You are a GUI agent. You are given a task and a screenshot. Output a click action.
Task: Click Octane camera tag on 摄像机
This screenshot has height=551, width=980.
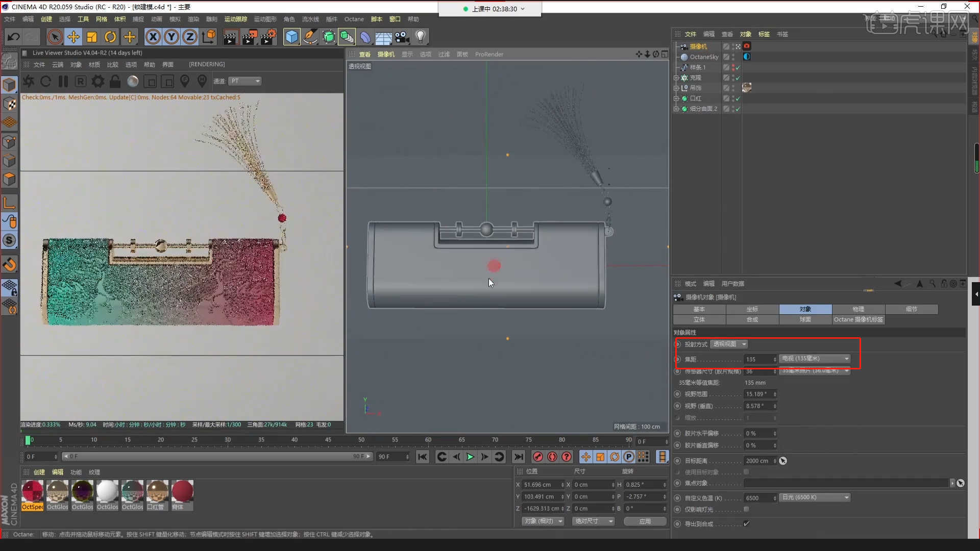747,46
